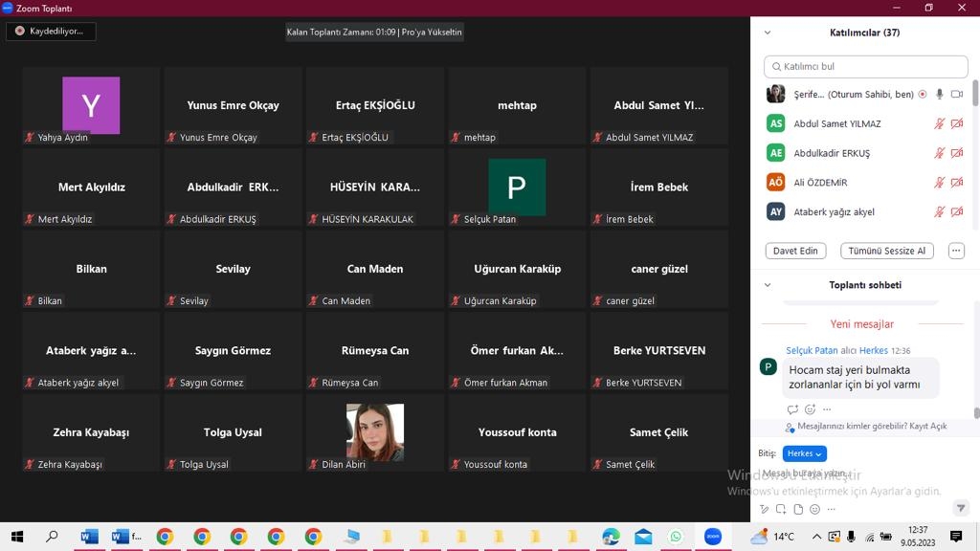
Task: Click muted mic icon on Samet Çelik tile
Action: (597, 464)
